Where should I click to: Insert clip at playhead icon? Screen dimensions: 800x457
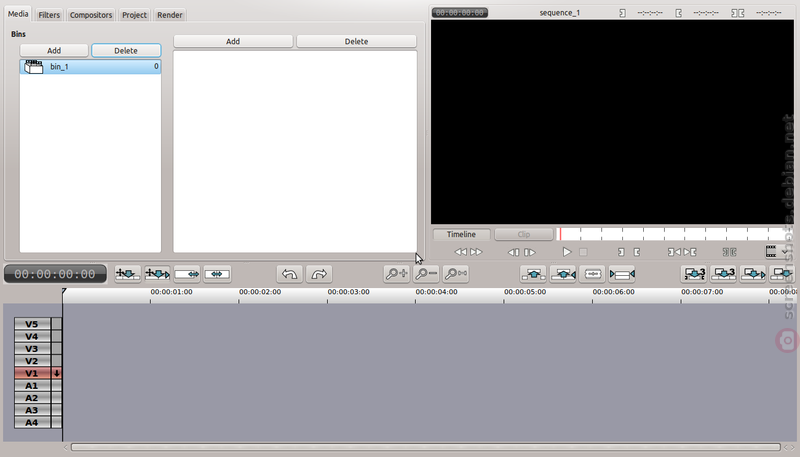[x=753, y=274]
